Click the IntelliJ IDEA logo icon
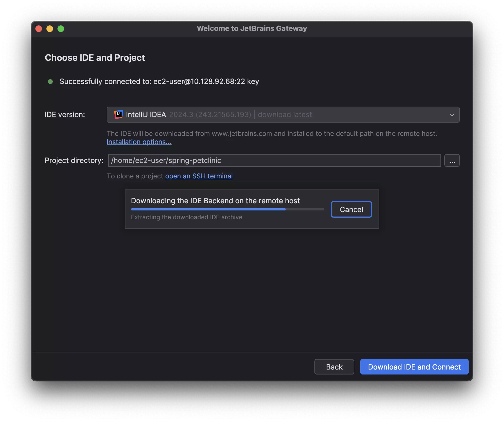Viewport: 504px width, 422px height. click(119, 114)
